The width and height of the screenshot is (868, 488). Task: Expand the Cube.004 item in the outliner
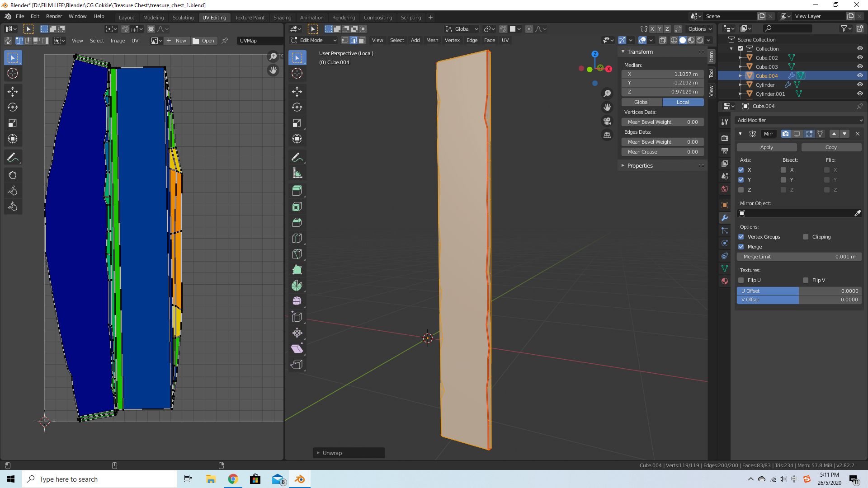pos(740,75)
